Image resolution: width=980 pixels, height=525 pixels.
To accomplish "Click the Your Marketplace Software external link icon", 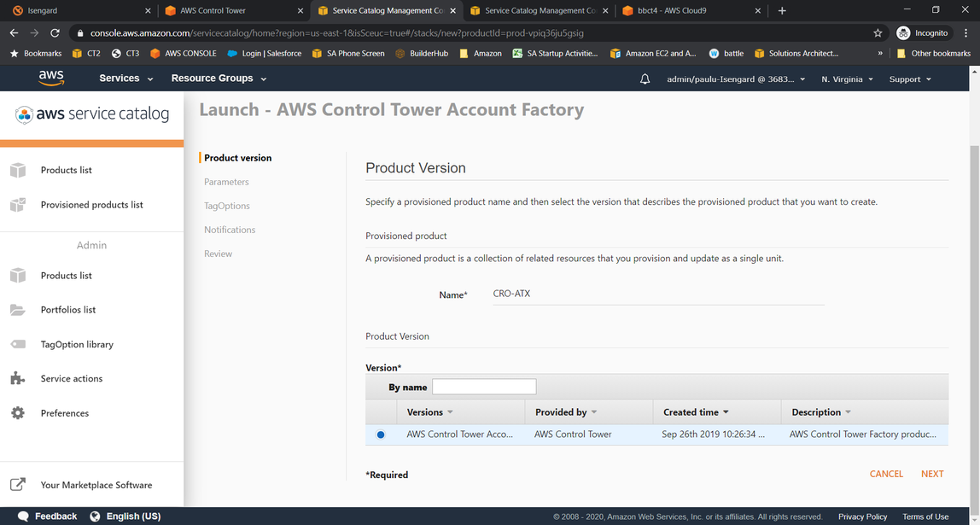I will (17, 484).
